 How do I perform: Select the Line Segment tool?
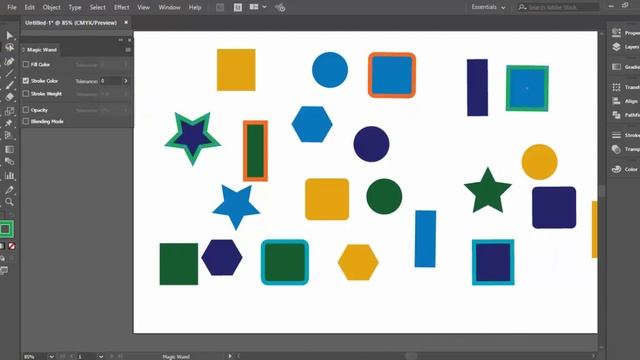9,73
